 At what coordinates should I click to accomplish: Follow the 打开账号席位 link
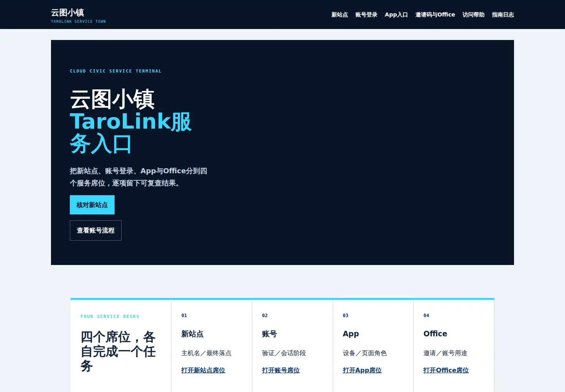pos(281,370)
